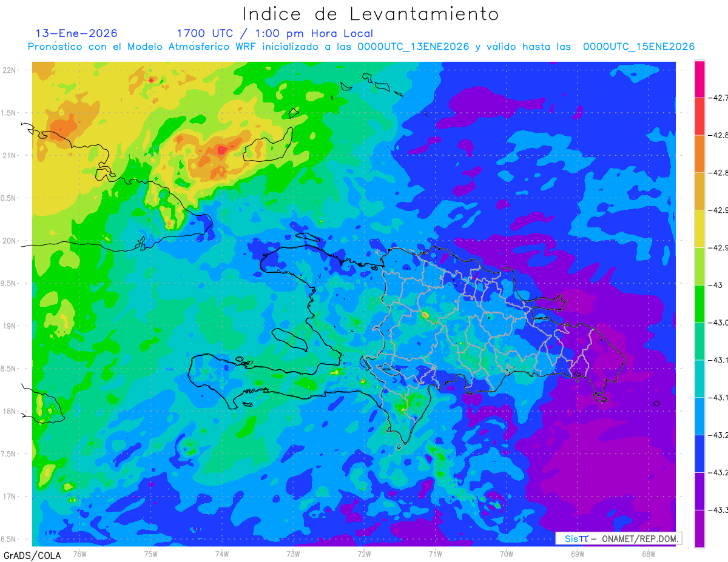
Task: Pick the orange swatch in the colorbar
Action: pos(699,153)
